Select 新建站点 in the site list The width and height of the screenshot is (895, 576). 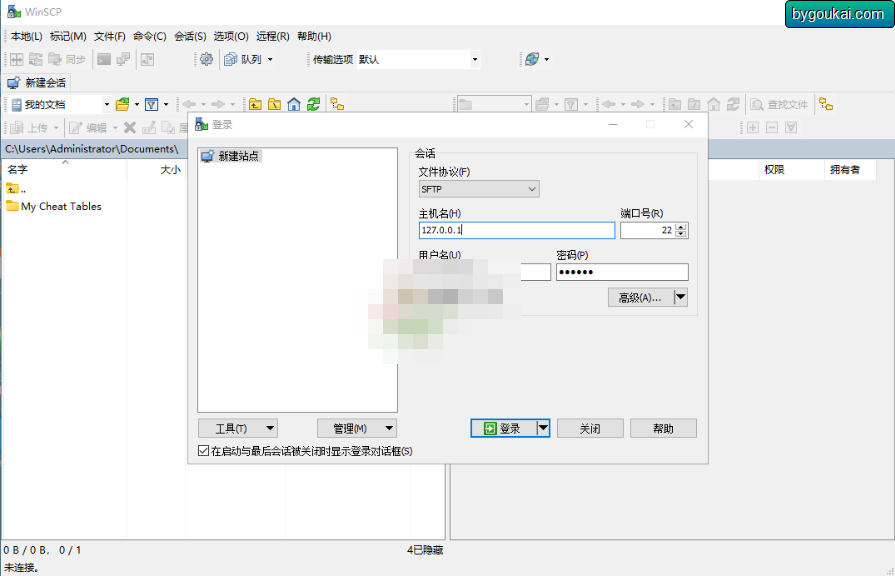[x=231, y=156]
